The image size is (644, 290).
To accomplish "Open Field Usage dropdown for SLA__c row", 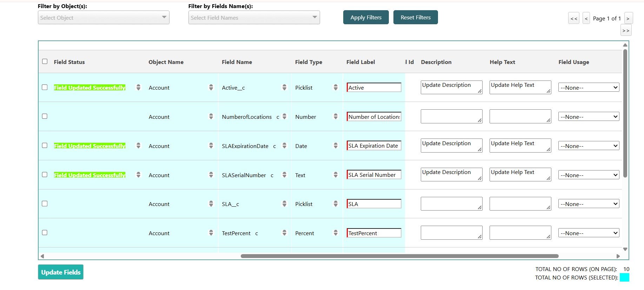I will coord(589,204).
